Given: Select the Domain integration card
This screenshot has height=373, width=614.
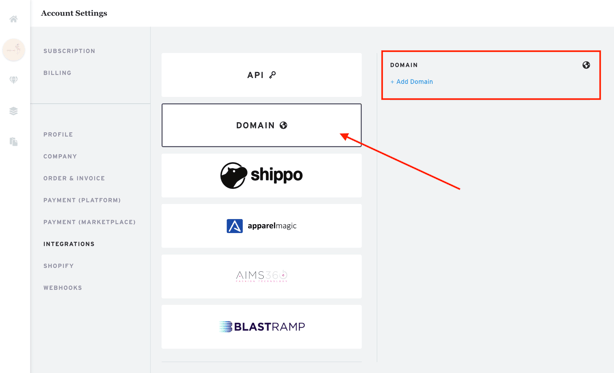Looking at the screenshot, I should point(262,125).
